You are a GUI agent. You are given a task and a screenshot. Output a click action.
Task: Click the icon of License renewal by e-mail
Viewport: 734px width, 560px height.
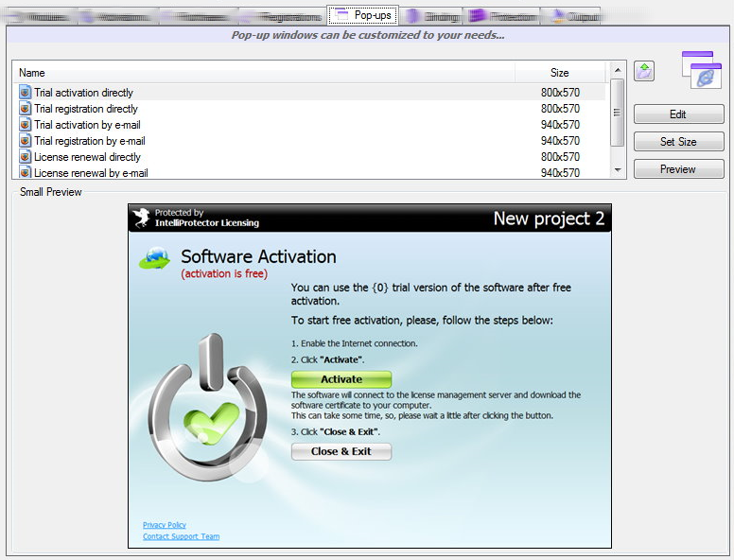[x=26, y=172]
